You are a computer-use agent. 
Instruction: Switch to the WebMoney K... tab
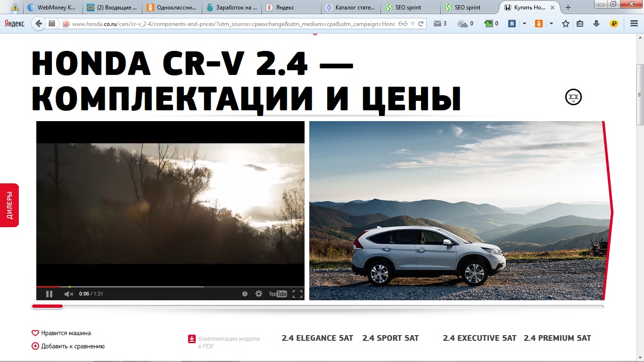(x=54, y=8)
